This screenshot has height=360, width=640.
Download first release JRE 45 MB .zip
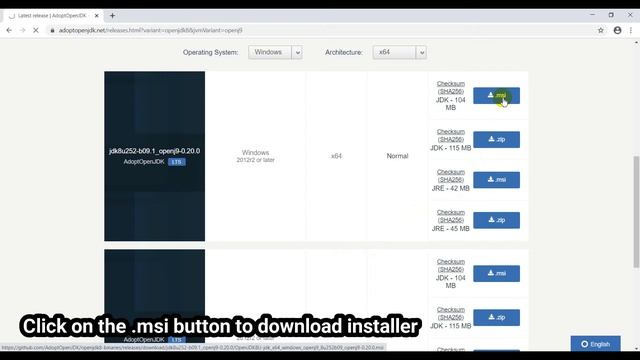(x=496, y=220)
